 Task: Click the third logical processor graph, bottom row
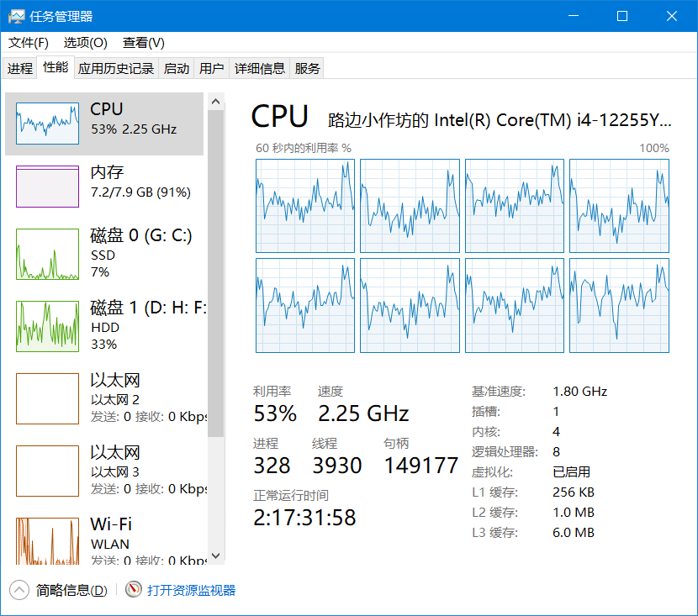(515, 306)
